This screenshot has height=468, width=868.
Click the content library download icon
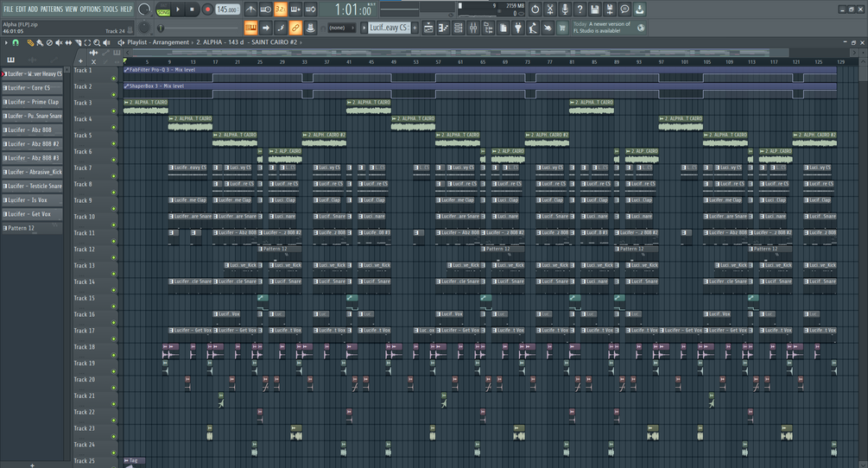click(x=639, y=9)
